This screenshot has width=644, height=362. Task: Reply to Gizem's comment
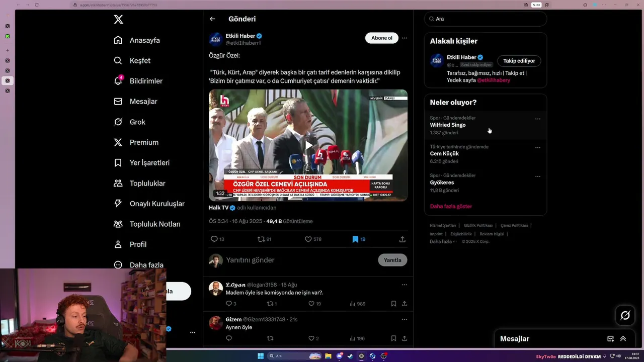(229, 338)
